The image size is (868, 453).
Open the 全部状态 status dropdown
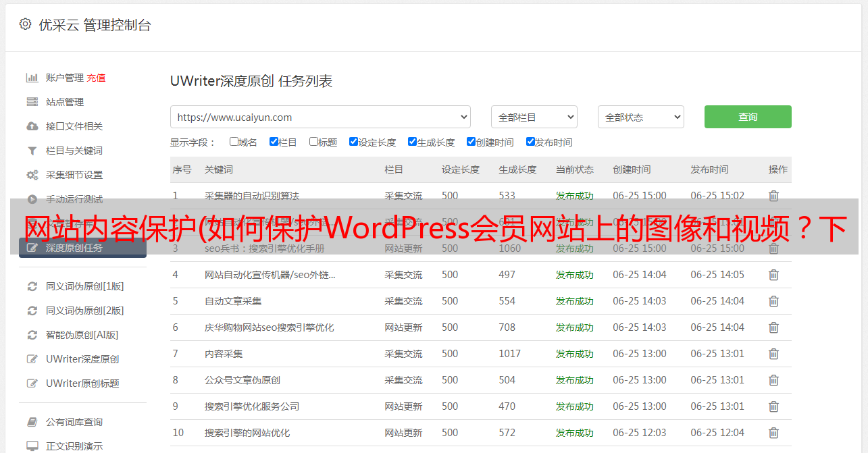tap(640, 117)
